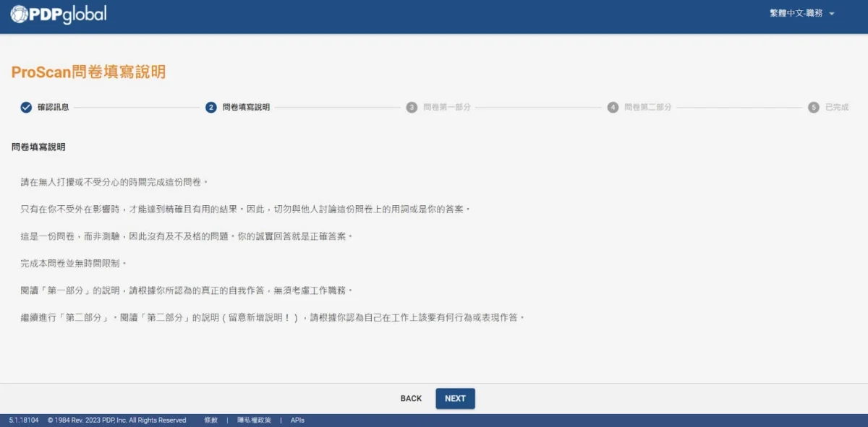Click the BACK button
868x427 pixels.
coord(411,399)
